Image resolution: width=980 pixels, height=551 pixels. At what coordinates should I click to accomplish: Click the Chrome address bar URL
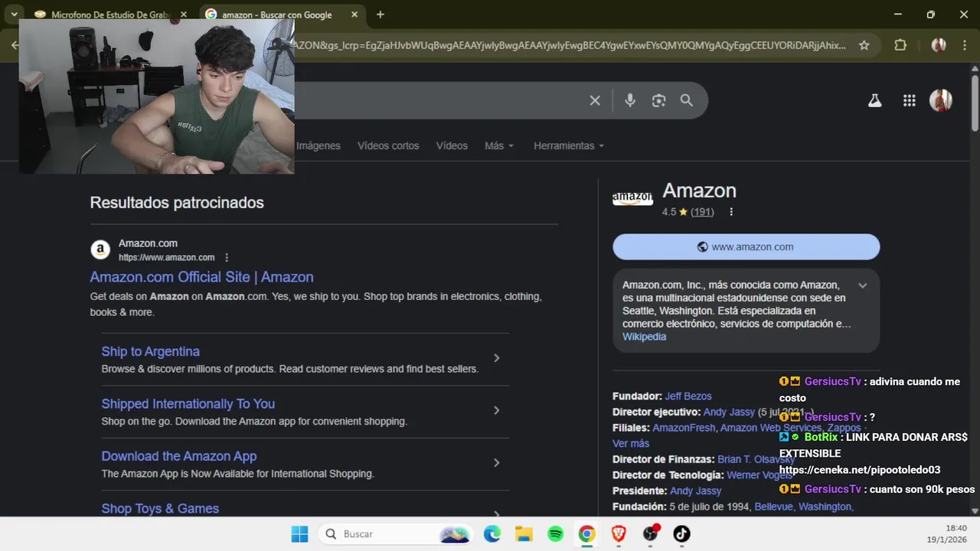point(570,45)
